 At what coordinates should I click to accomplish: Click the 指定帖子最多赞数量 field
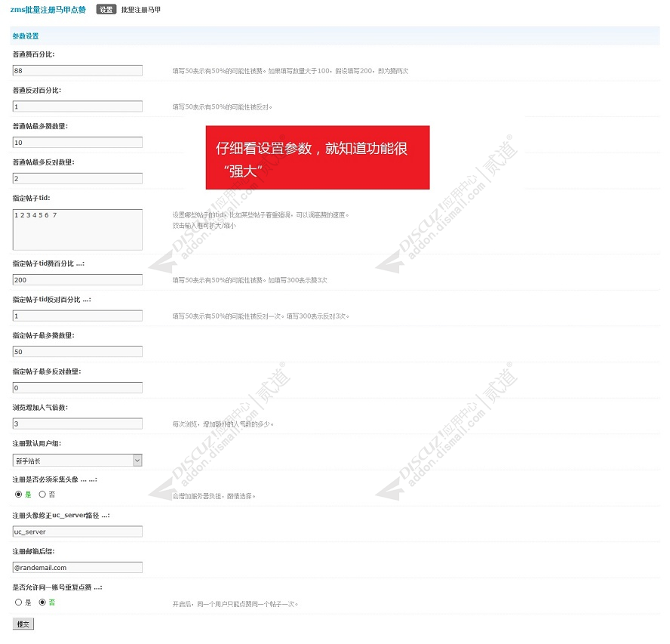pos(78,352)
